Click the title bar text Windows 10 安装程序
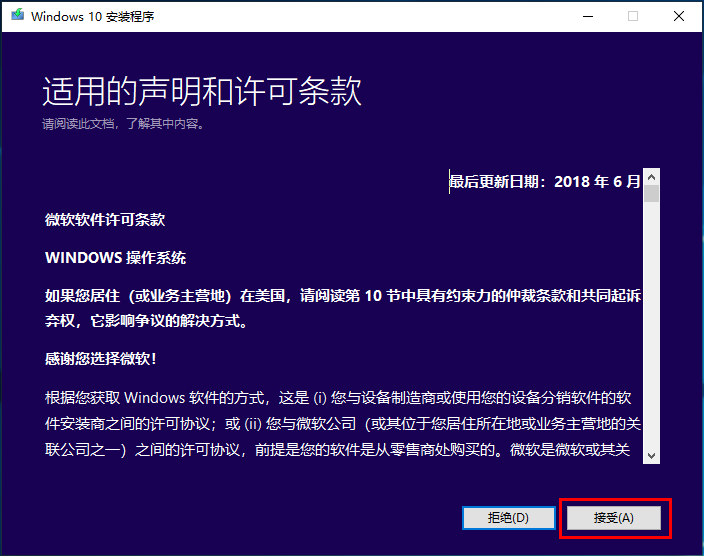Image resolution: width=704 pixels, height=556 pixels. coord(92,17)
